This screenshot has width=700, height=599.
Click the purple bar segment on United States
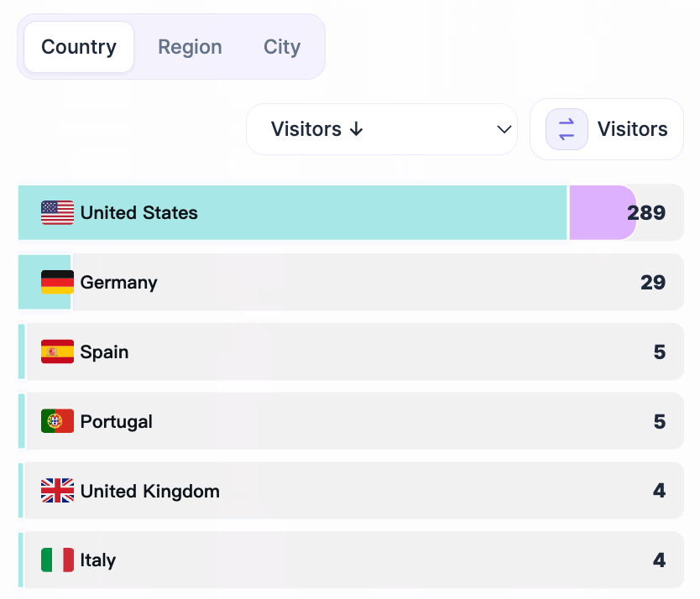coord(600,213)
